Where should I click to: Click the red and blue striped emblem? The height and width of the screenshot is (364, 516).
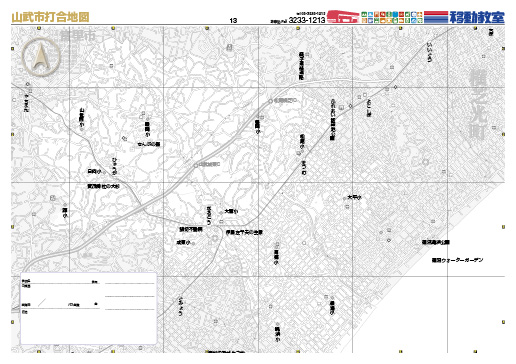pyautogui.click(x=436, y=17)
